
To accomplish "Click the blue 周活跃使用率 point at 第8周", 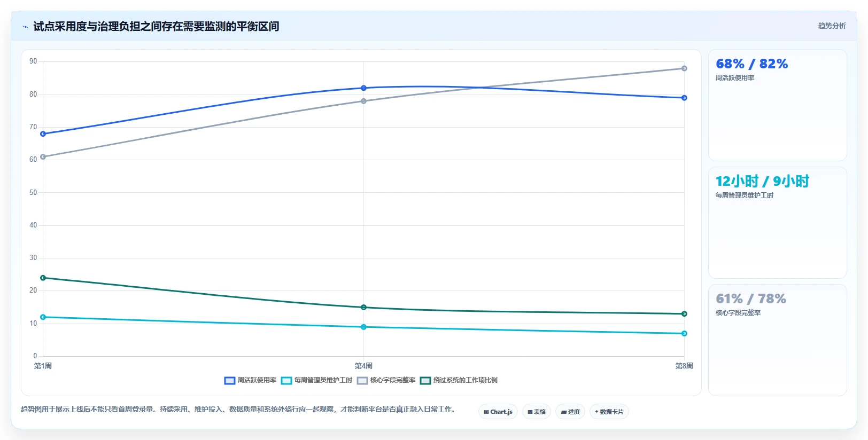I will tap(685, 98).
